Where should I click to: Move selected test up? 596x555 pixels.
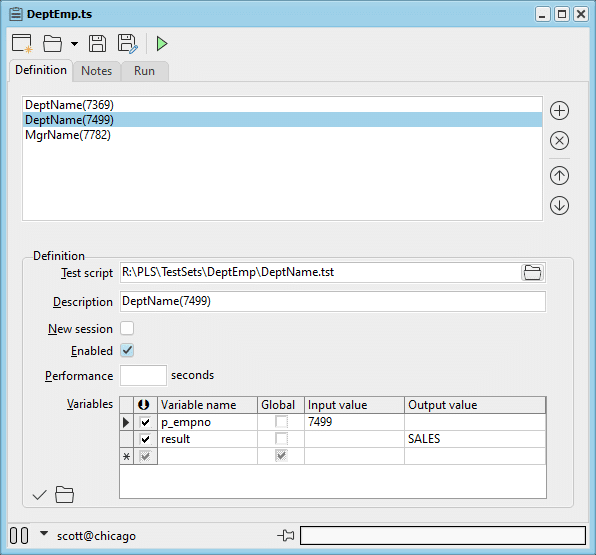point(559,176)
